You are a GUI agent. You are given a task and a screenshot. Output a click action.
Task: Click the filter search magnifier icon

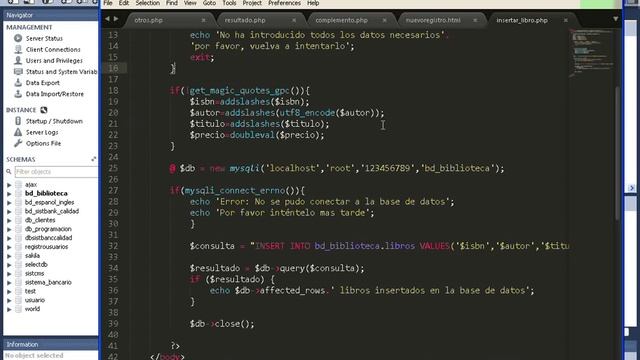(9, 172)
